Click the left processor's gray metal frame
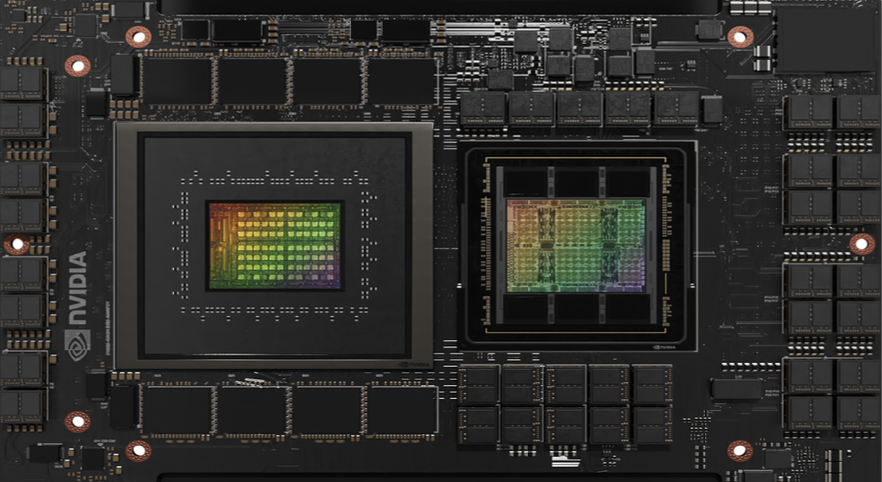Screen dimensions: 882x482 coord(125,245)
